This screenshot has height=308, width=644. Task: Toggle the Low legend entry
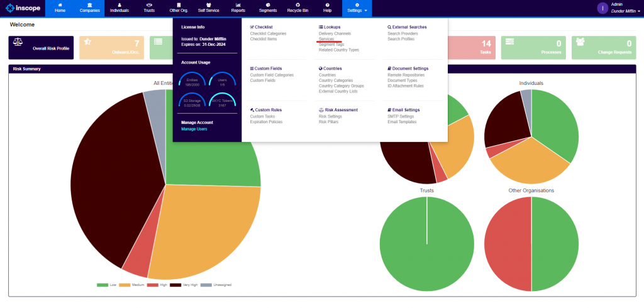pos(107,285)
